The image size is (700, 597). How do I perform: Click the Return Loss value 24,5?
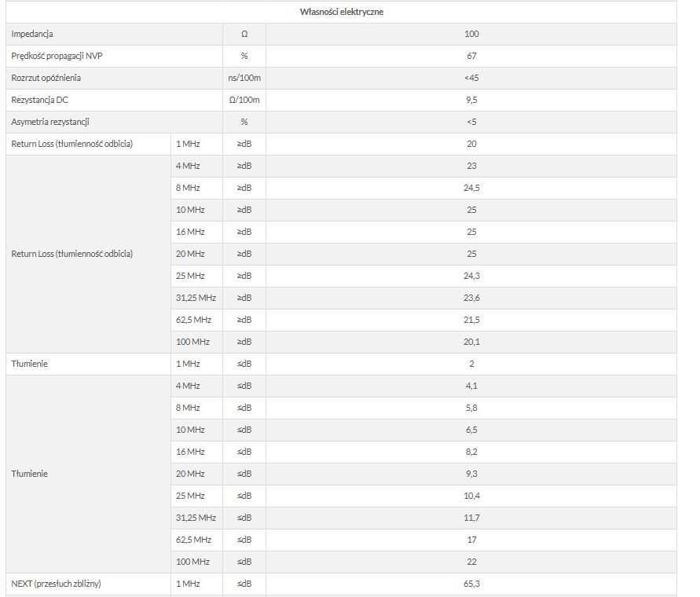(471, 188)
